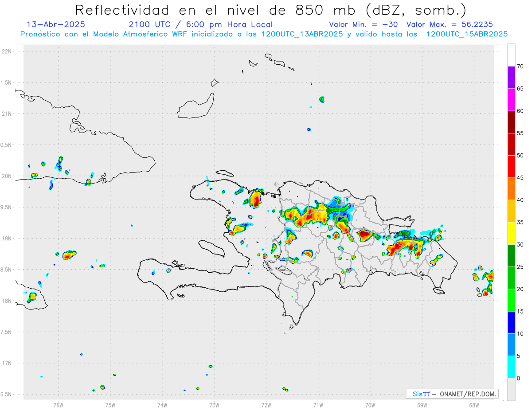Click the latitude axis label '9.5N'
The width and height of the screenshot is (532, 411).
[7, 207]
